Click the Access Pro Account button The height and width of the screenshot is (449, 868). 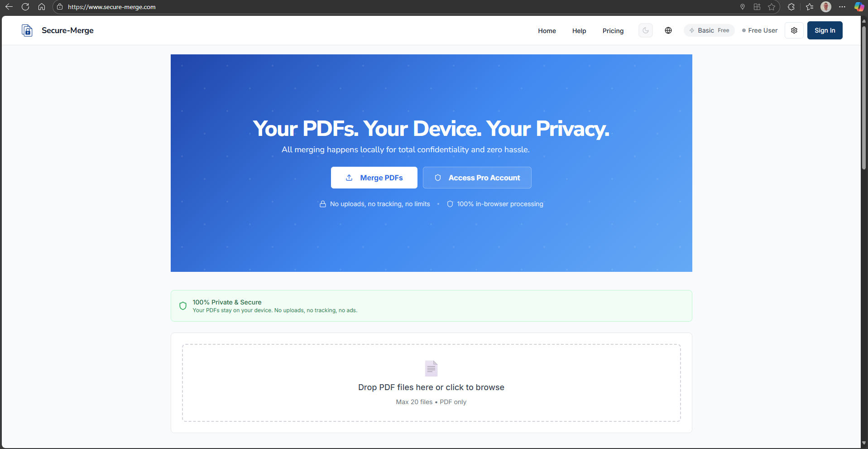pyautogui.click(x=477, y=178)
